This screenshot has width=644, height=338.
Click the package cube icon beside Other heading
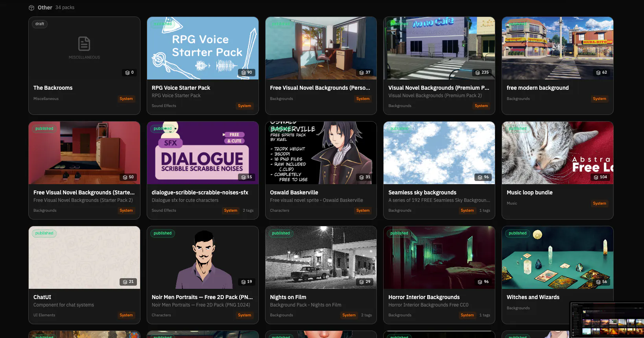coord(31,7)
